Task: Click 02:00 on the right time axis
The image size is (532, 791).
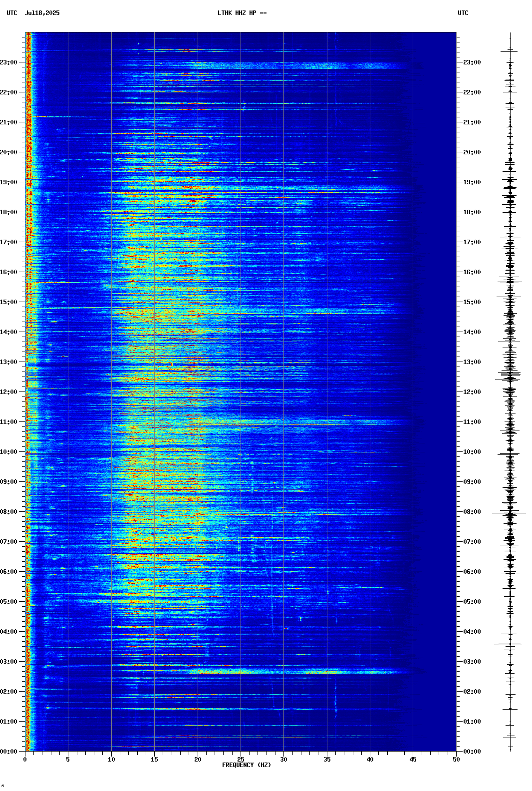Action: click(472, 692)
